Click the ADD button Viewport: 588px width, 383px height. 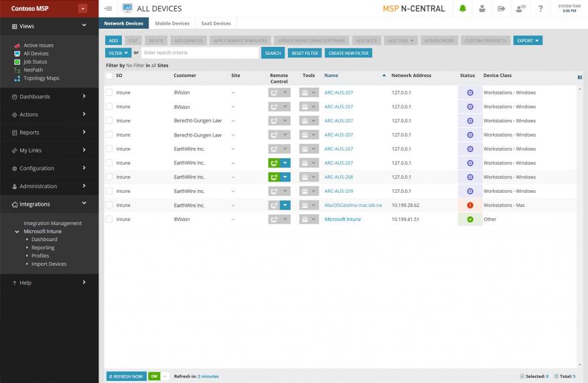click(113, 40)
